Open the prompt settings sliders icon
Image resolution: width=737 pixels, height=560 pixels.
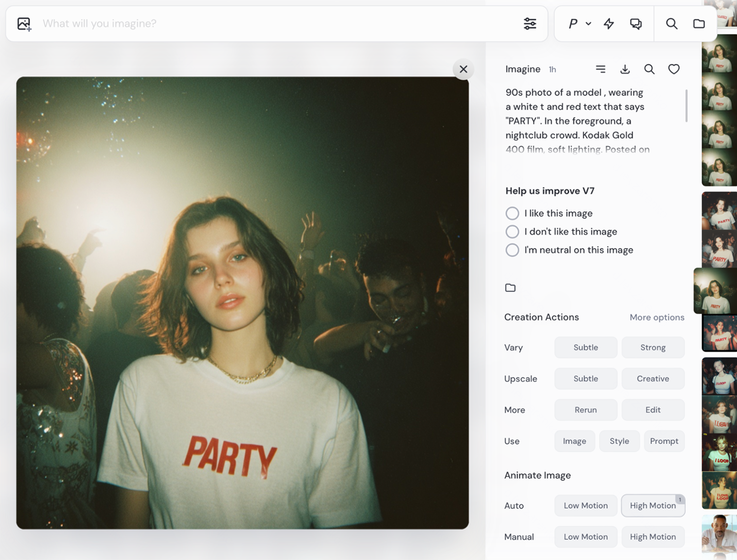(x=530, y=23)
